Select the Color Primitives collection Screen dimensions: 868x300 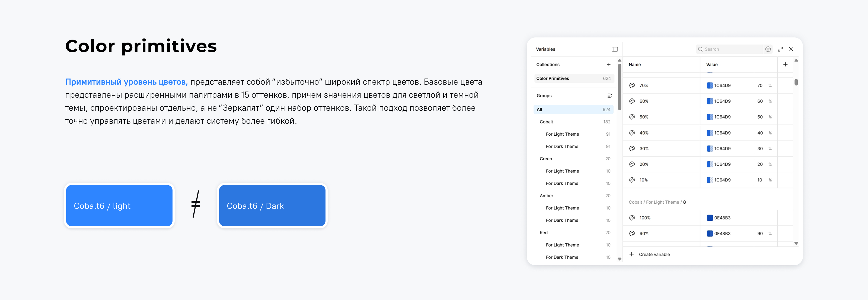(x=574, y=79)
